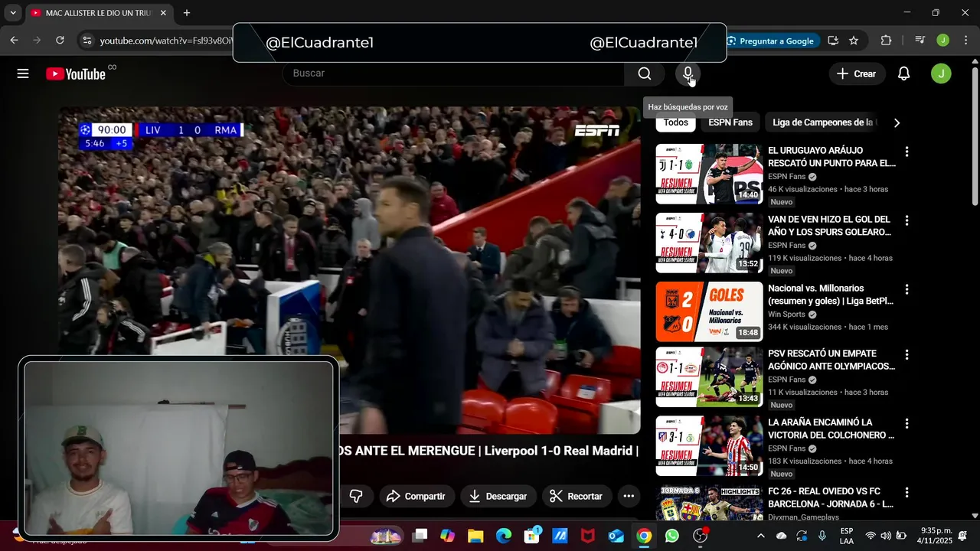Viewport: 980px width, 551px height.
Task: Dislike the video
Action: (356, 496)
